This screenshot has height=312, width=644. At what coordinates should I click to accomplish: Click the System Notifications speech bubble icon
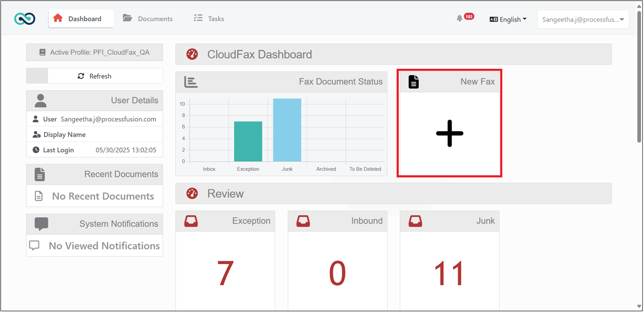click(x=41, y=224)
